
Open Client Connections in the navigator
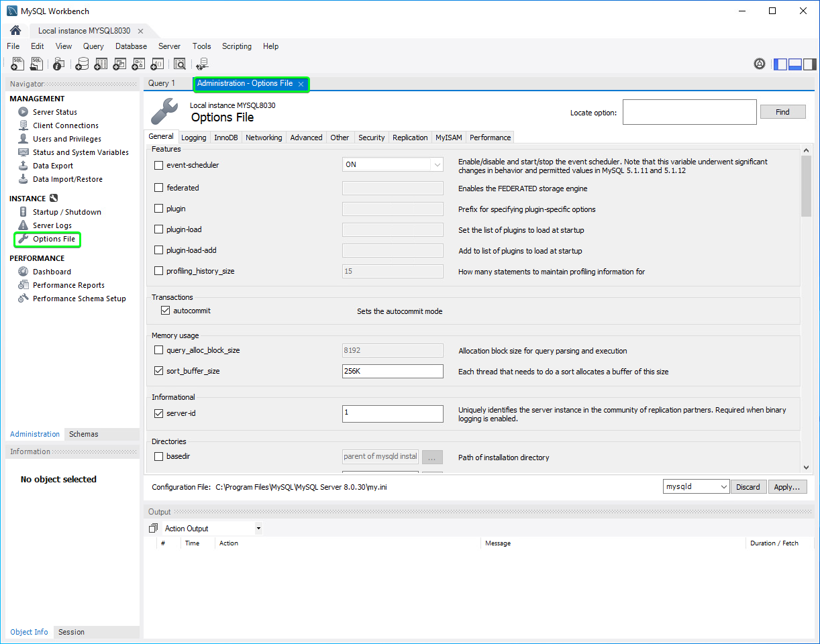pos(66,125)
